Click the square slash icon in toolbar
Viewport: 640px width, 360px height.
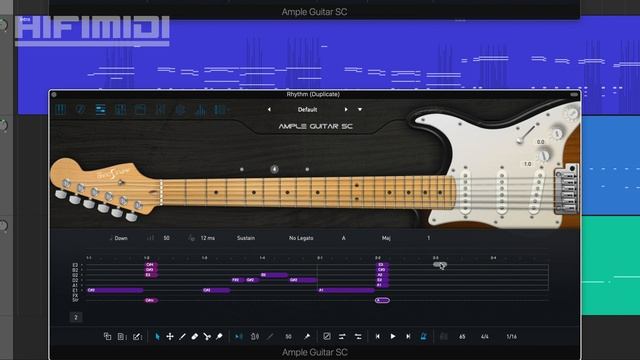point(327,336)
